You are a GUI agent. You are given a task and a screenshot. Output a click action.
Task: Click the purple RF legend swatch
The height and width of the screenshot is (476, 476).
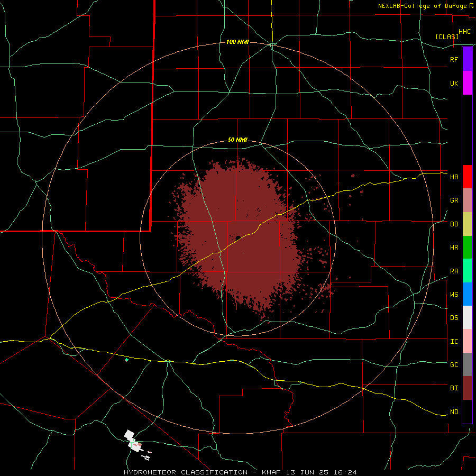[467, 59]
